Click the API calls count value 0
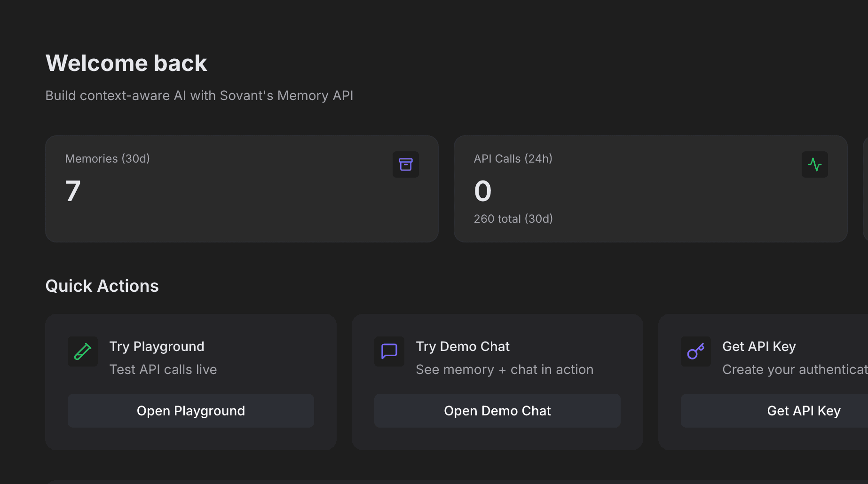Viewport: 868px width, 484px height. [482, 191]
